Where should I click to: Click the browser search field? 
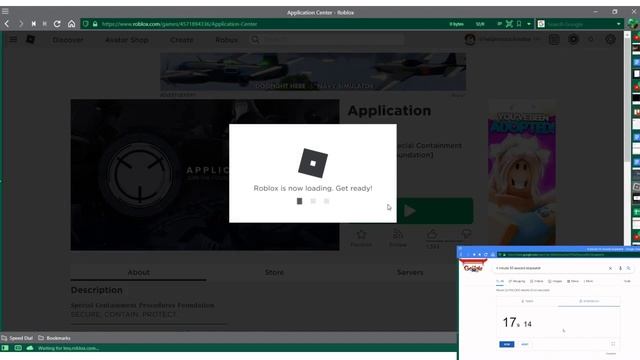[580, 24]
